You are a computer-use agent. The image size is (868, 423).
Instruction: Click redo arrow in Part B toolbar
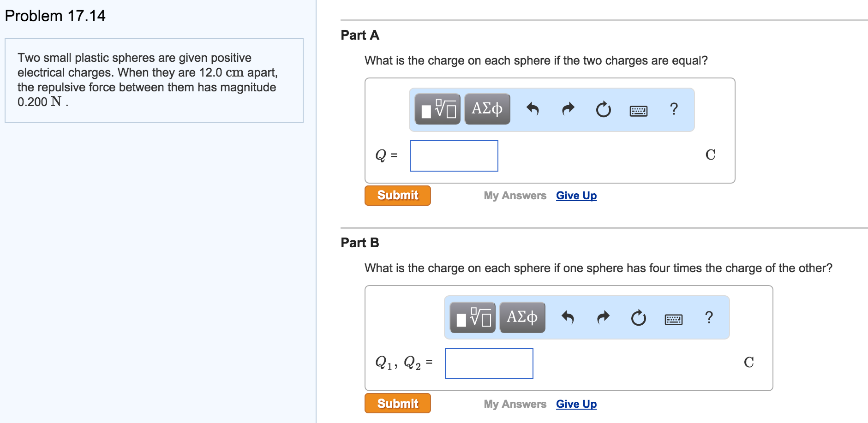coord(603,317)
